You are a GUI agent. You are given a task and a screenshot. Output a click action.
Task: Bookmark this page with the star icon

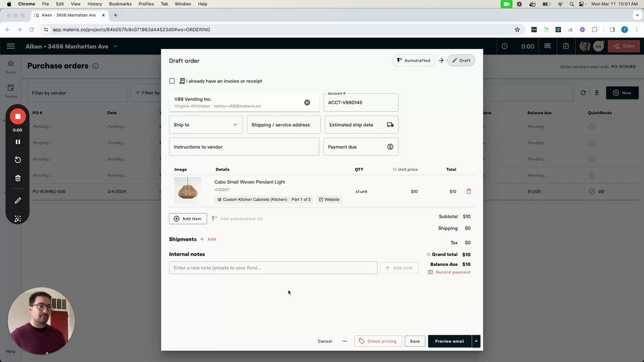coord(517,30)
